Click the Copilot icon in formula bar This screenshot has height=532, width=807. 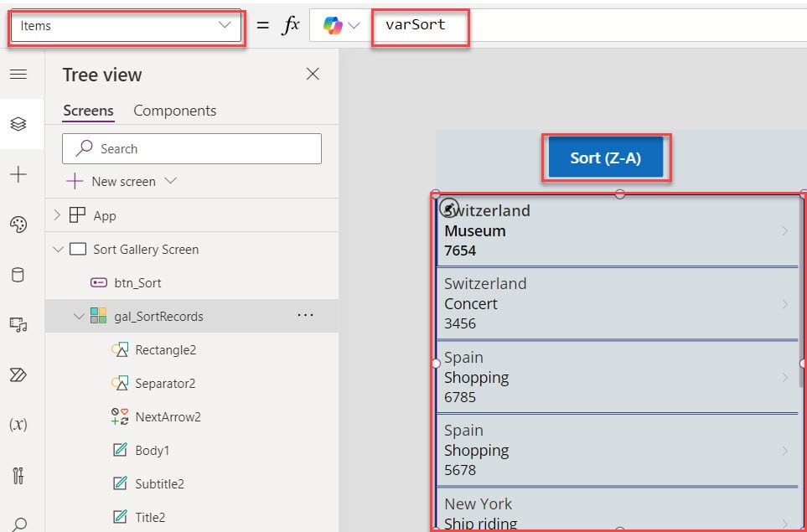(333, 24)
